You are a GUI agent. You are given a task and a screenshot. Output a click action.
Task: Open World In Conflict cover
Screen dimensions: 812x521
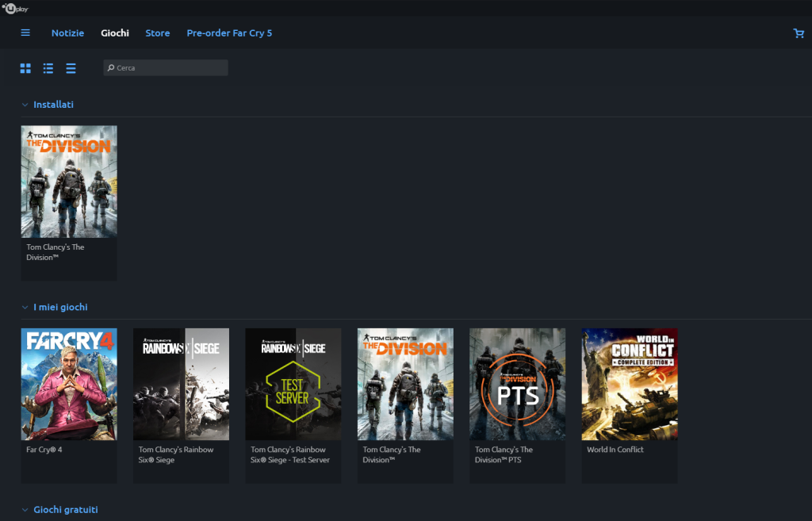pos(630,385)
